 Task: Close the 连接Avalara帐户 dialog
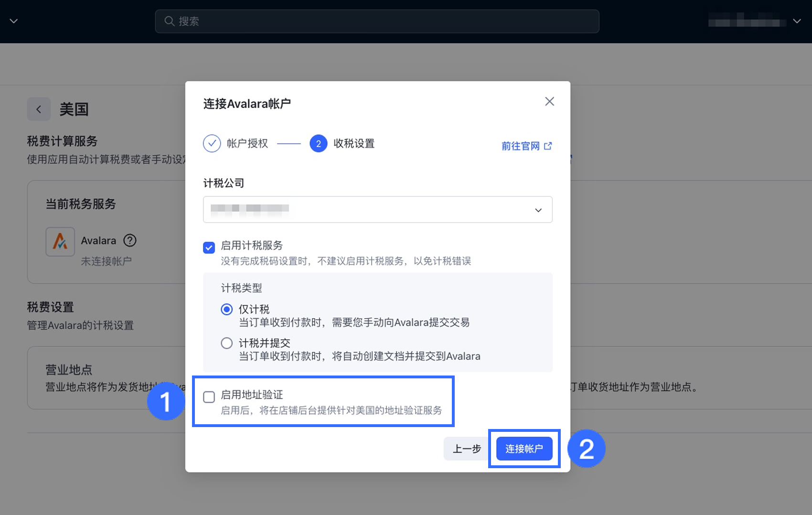pos(549,101)
